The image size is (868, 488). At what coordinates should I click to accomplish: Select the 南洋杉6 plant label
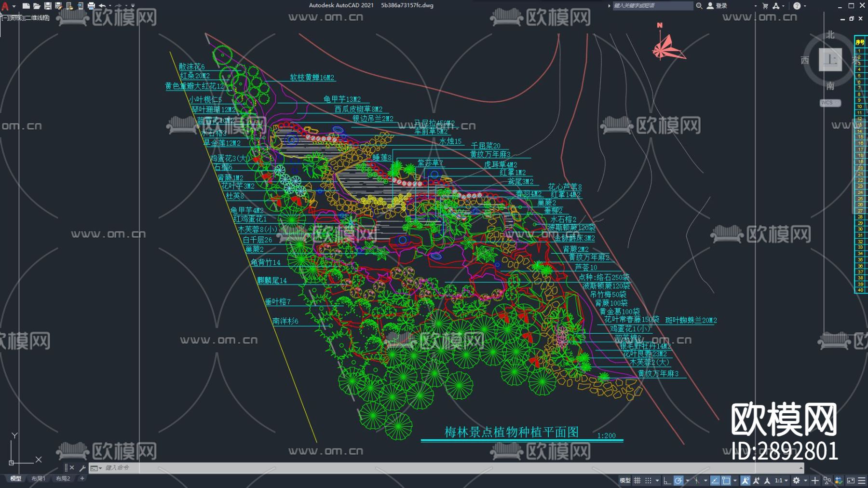coord(285,321)
